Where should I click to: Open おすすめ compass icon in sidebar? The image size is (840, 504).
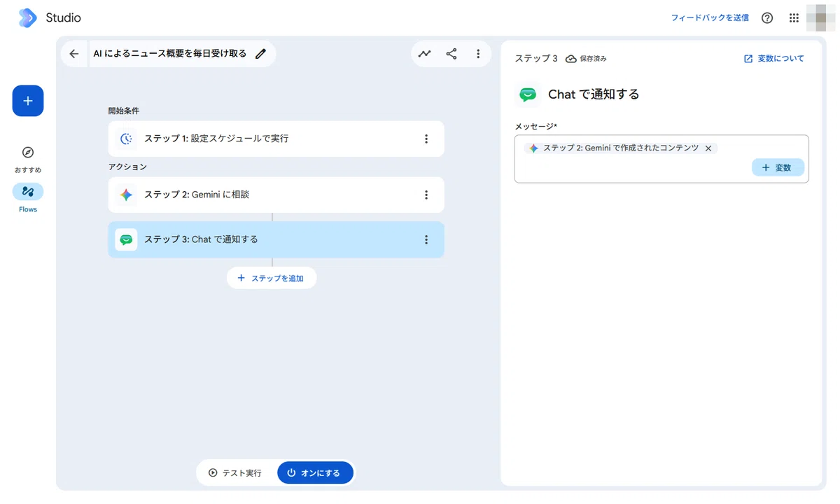(x=28, y=153)
